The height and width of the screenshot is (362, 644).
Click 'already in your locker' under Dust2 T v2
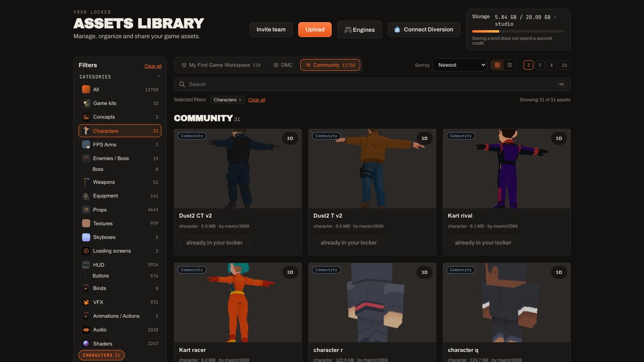[349, 243]
